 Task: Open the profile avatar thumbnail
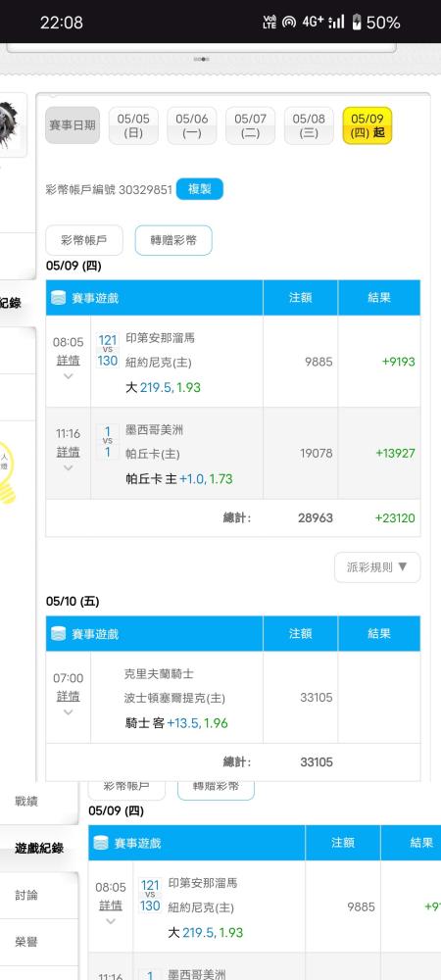click(x=13, y=125)
